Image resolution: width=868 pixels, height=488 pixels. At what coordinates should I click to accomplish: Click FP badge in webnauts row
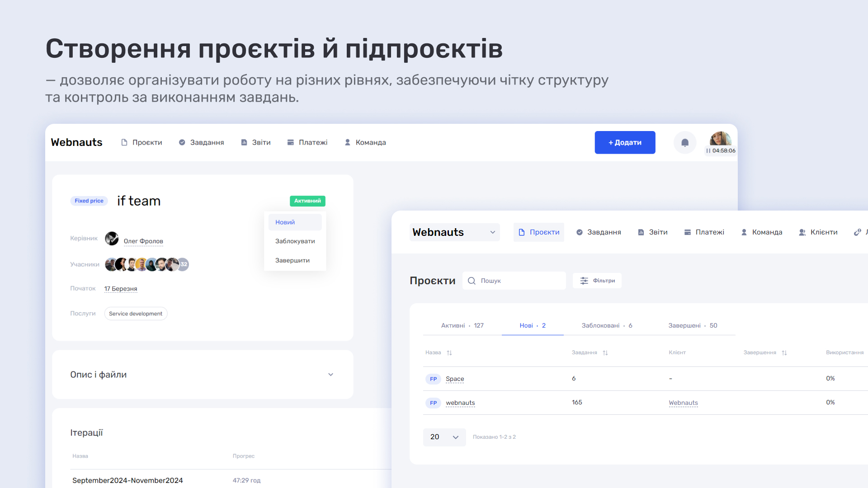click(x=433, y=403)
